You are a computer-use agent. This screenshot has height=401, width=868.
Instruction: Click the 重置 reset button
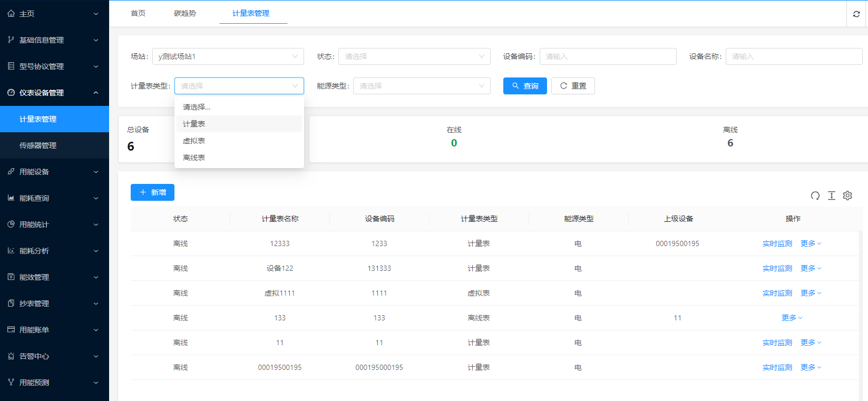pyautogui.click(x=573, y=86)
